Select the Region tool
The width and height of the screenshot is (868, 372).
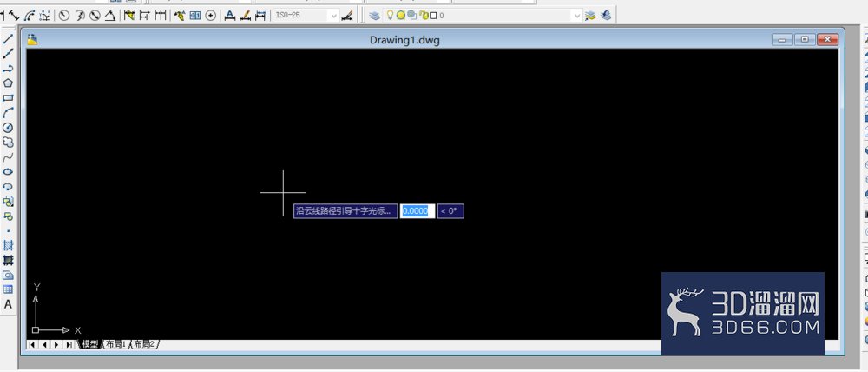(8, 275)
